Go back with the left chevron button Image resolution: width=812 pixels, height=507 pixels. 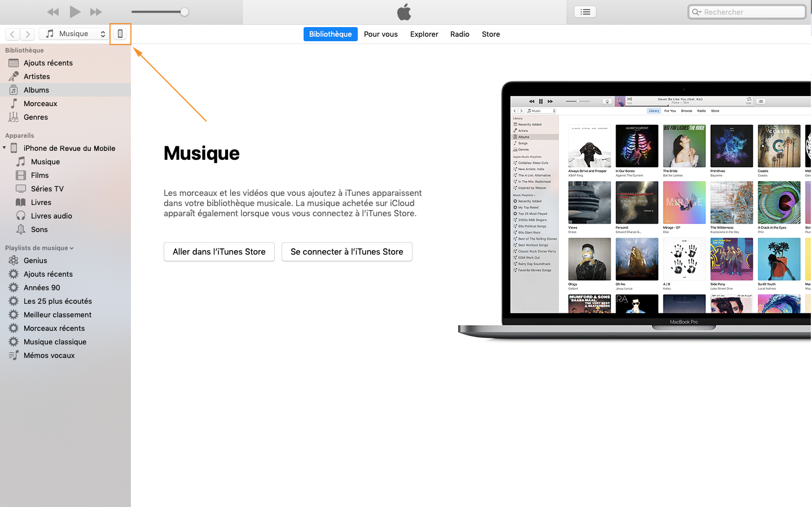tap(12, 34)
